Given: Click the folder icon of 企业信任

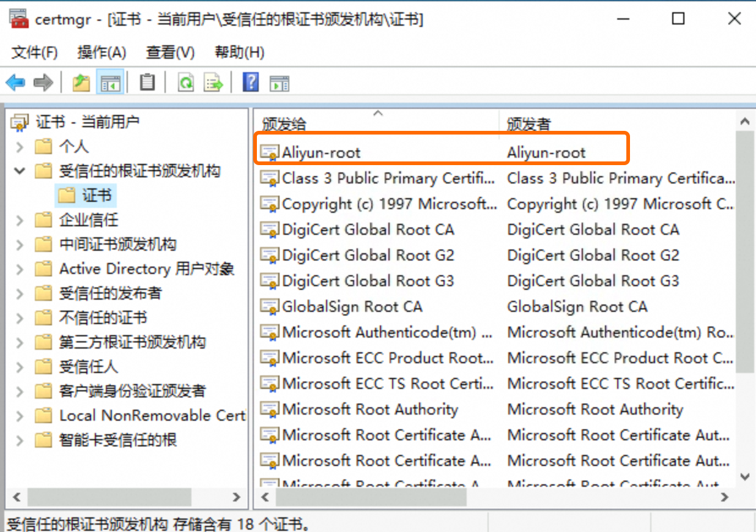Looking at the screenshot, I should (43, 220).
